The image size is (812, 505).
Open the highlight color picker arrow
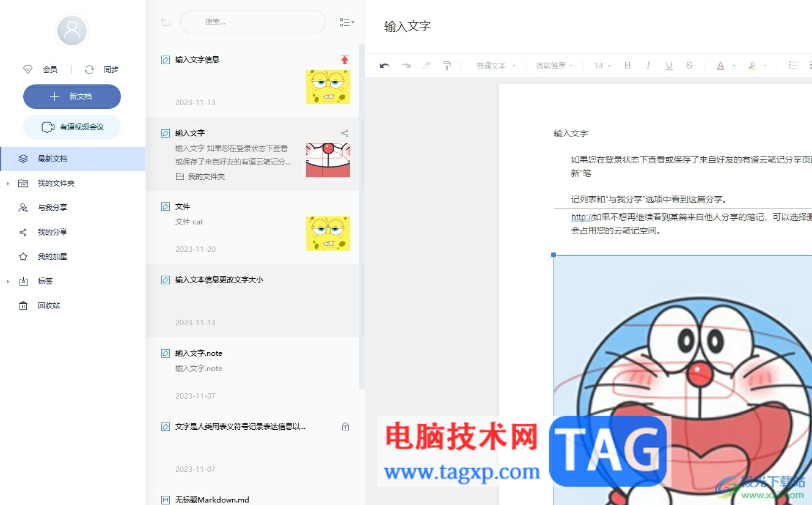point(765,65)
